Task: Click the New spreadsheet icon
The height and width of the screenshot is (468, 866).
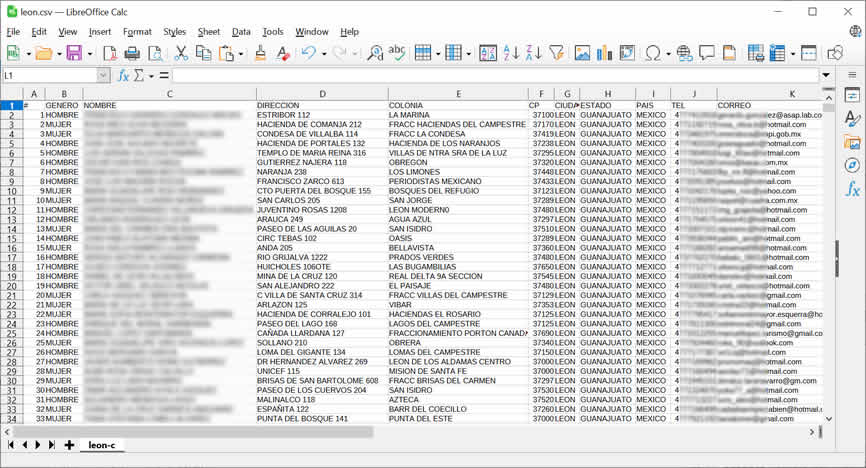Action: point(13,53)
